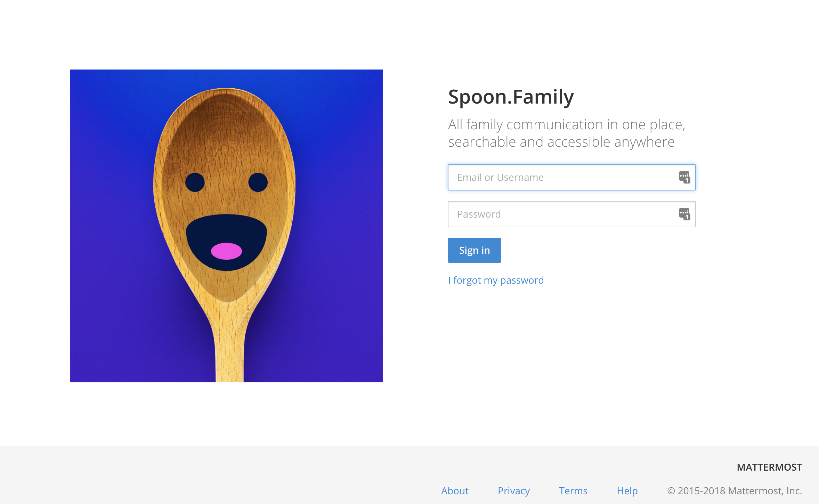Click the family communication tagline text
The width and height of the screenshot is (819, 504).
(x=566, y=133)
